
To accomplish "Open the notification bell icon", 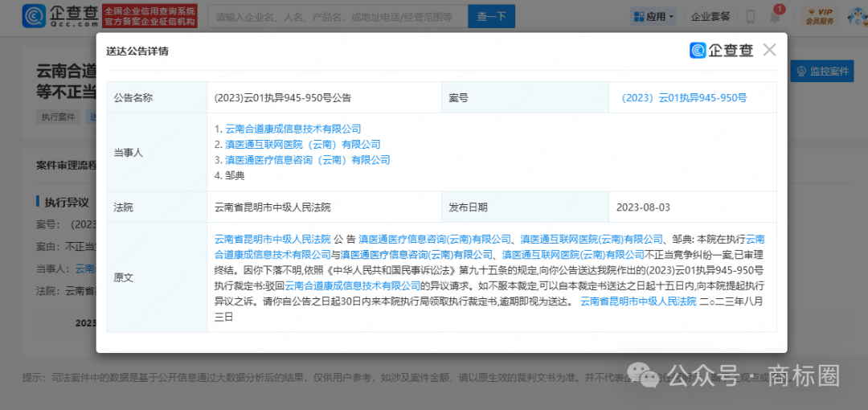I will coord(775,17).
